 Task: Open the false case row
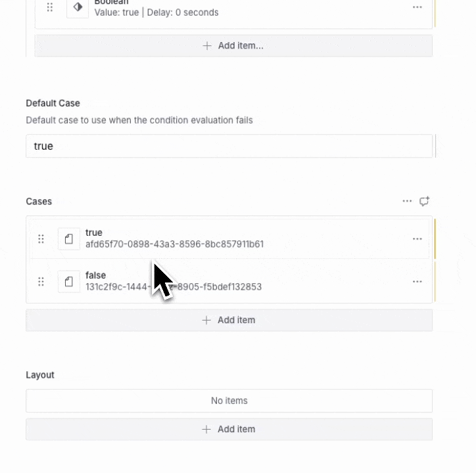[263, 281]
